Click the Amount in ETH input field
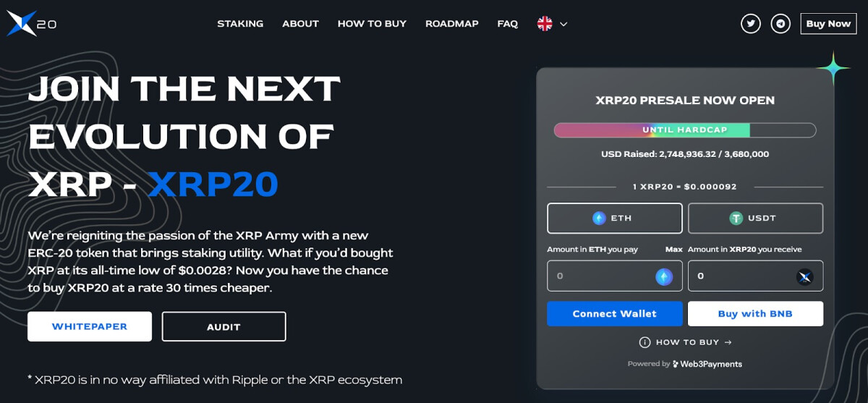This screenshot has height=403, width=868. 615,276
